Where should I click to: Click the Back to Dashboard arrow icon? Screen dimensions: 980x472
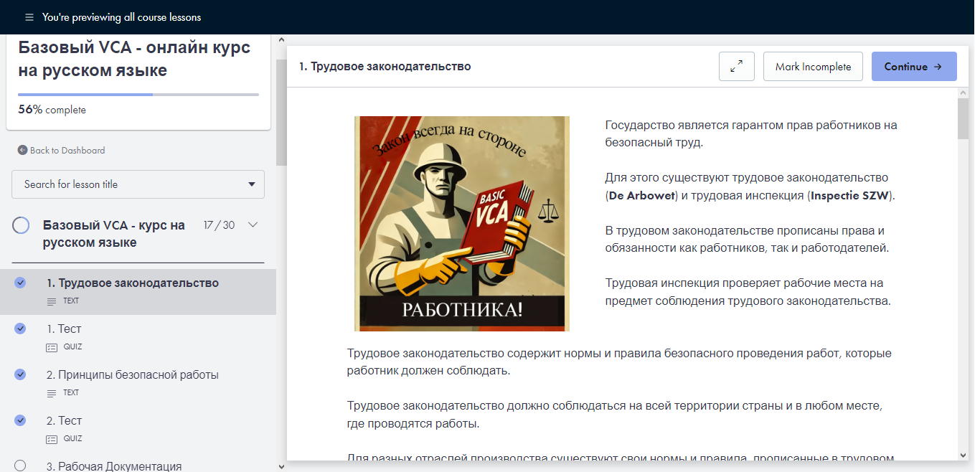pos(22,151)
